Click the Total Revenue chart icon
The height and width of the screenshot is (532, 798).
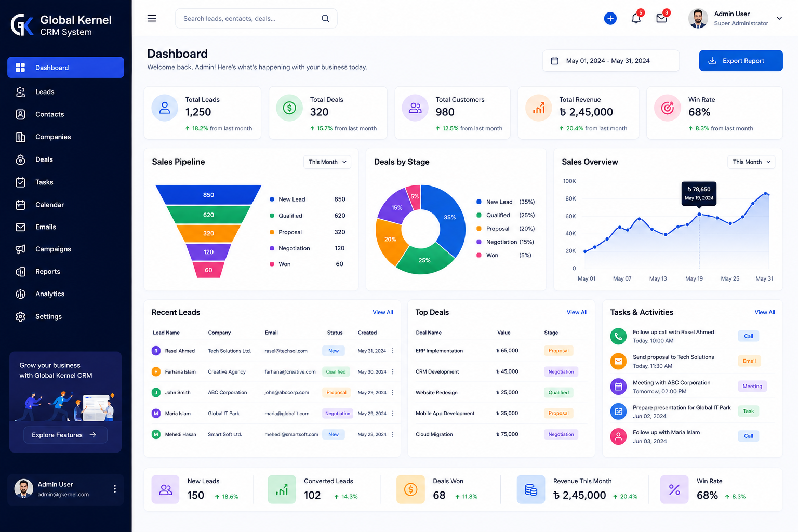tap(539, 108)
